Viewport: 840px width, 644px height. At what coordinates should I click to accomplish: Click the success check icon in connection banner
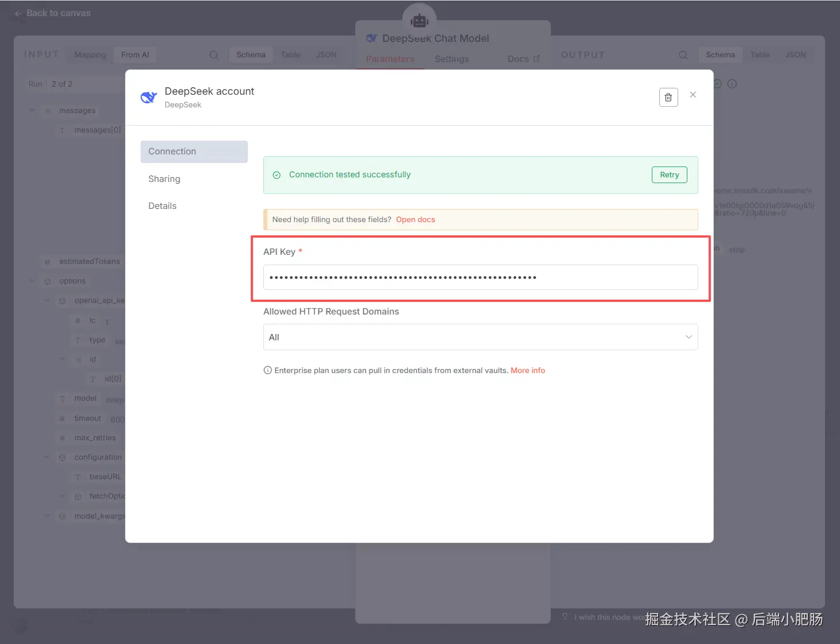[x=277, y=175]
